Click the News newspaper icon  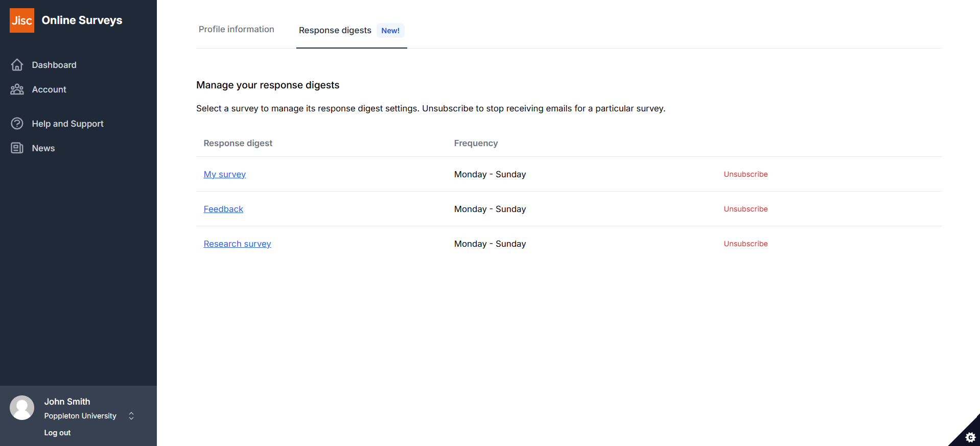pyautogui.click(x=17, y=148)
